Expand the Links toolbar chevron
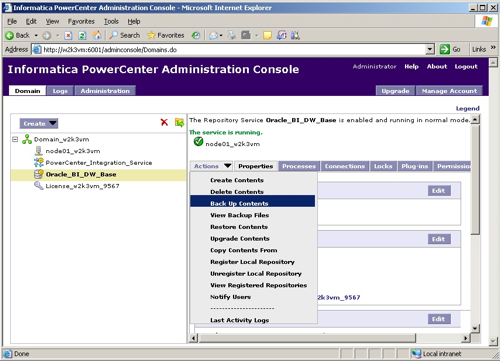The width and height of the screenshot is (500, 361). (x=493, y=48)
